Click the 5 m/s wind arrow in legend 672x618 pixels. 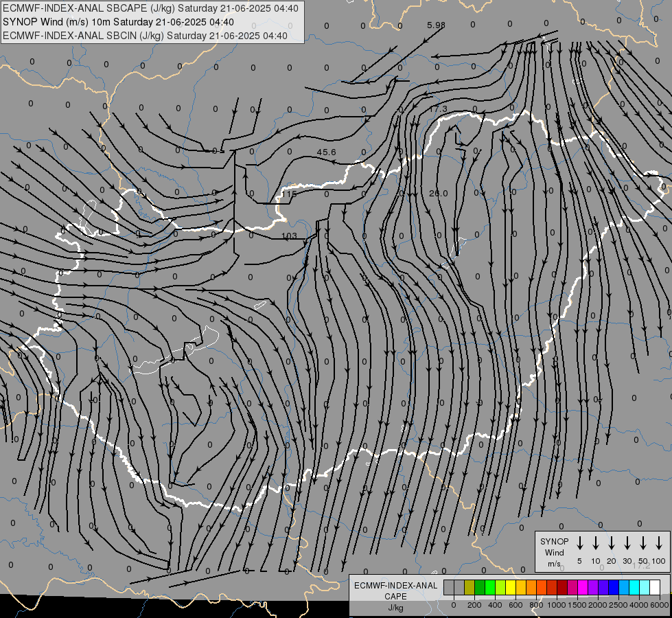click(579, 543)
